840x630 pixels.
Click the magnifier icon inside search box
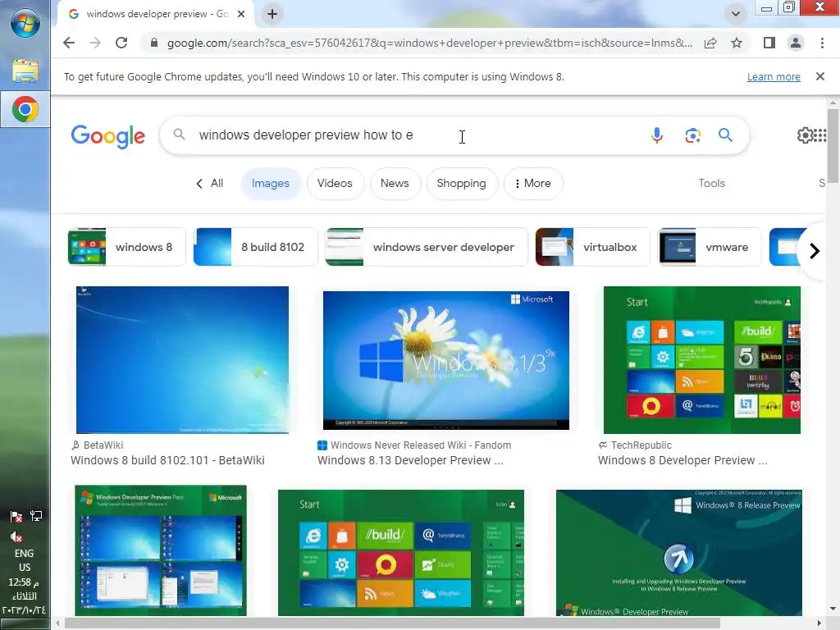click(180, 135)
